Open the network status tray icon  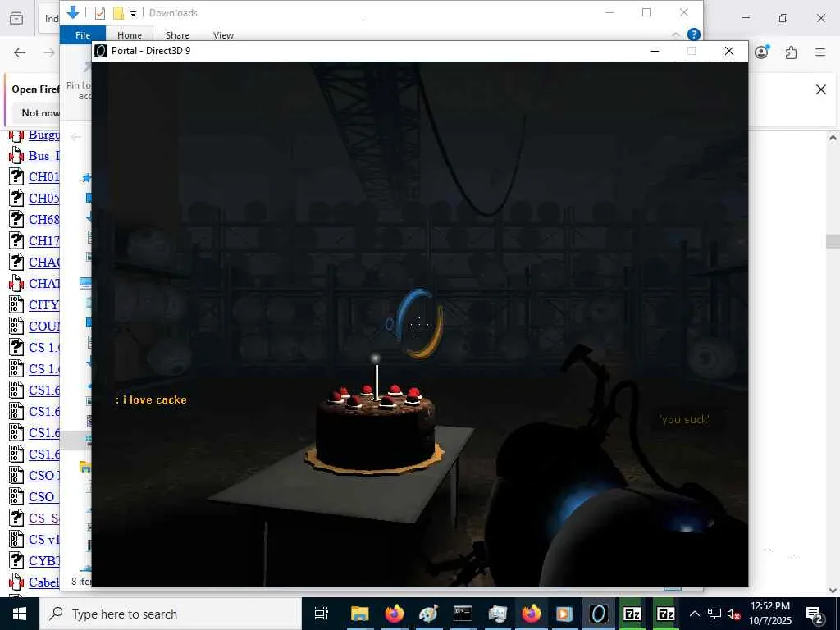(714, 614)
